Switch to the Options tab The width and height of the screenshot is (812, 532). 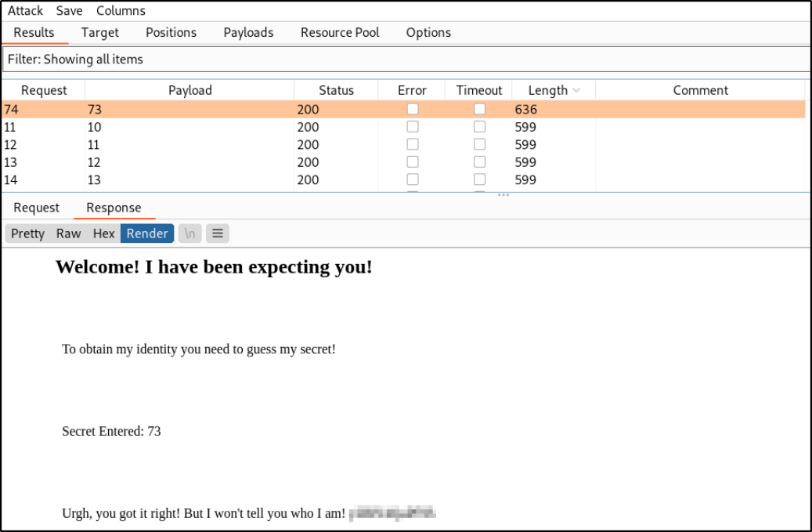pyautogui.click(x=428, y=33)
